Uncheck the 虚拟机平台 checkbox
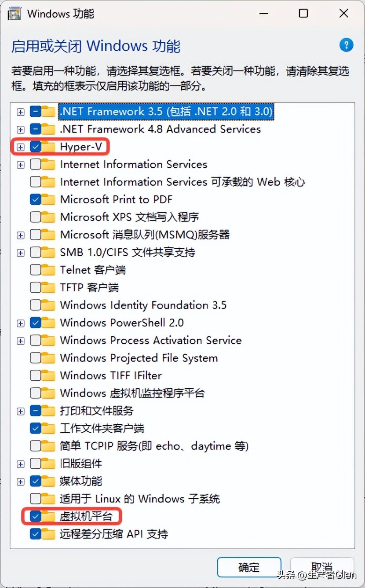The image size is (365, 588). (x=35, y=516)
